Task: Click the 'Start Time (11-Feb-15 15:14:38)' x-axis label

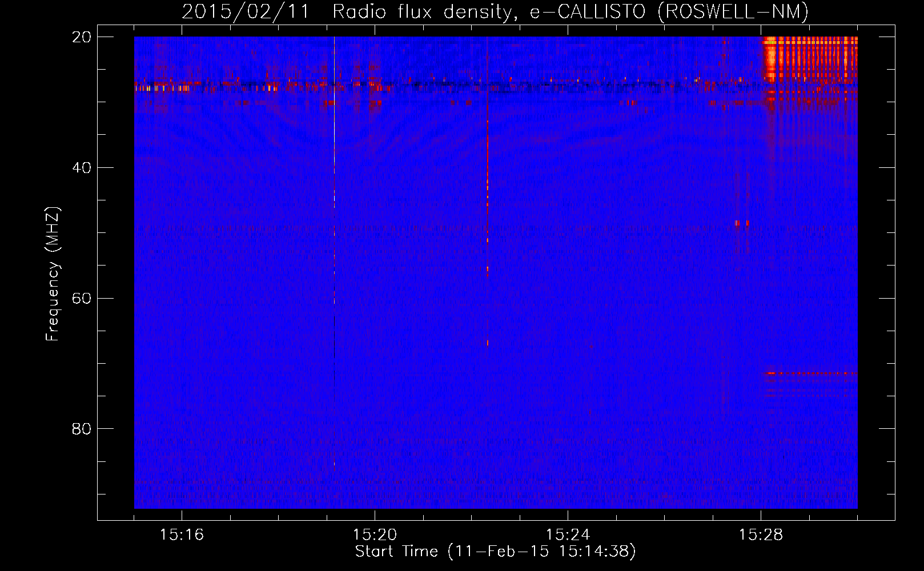Action: pyautogui.click(x=495, y=552)
